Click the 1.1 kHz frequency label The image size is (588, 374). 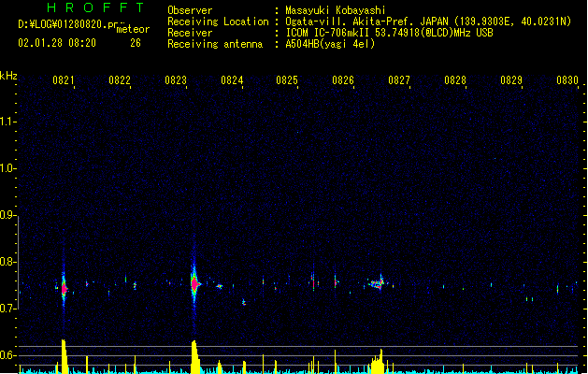coord(7,122)
